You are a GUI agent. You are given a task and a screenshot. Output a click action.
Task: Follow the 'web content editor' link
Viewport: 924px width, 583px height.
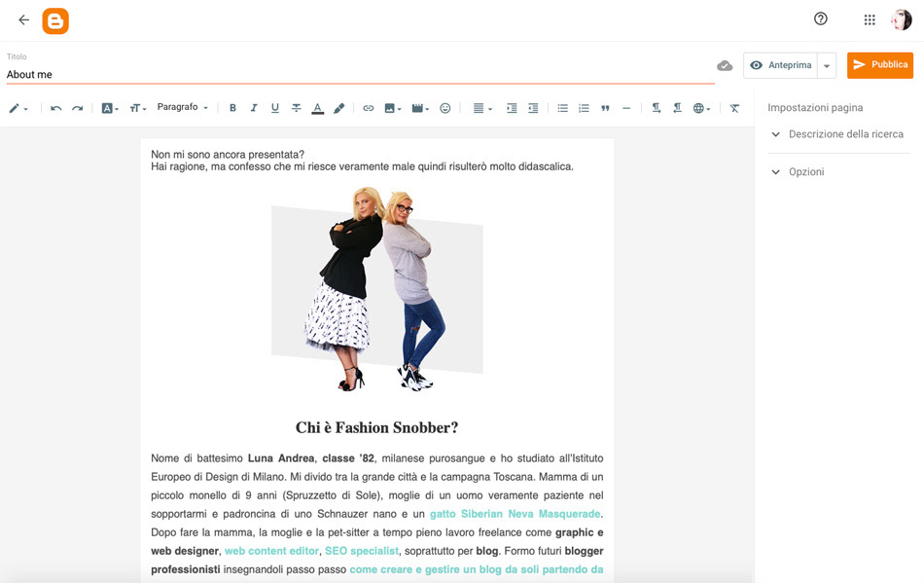tap(271, 551)
